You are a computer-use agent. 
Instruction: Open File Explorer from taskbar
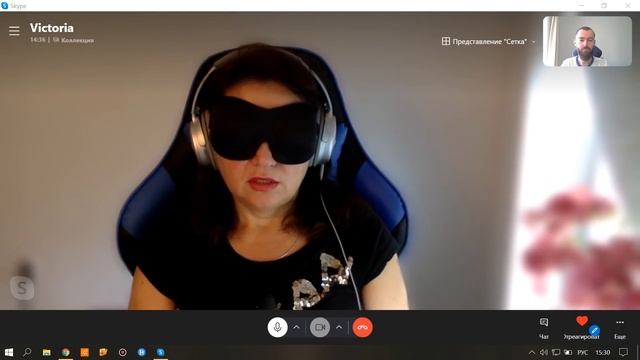pos(47,352)
